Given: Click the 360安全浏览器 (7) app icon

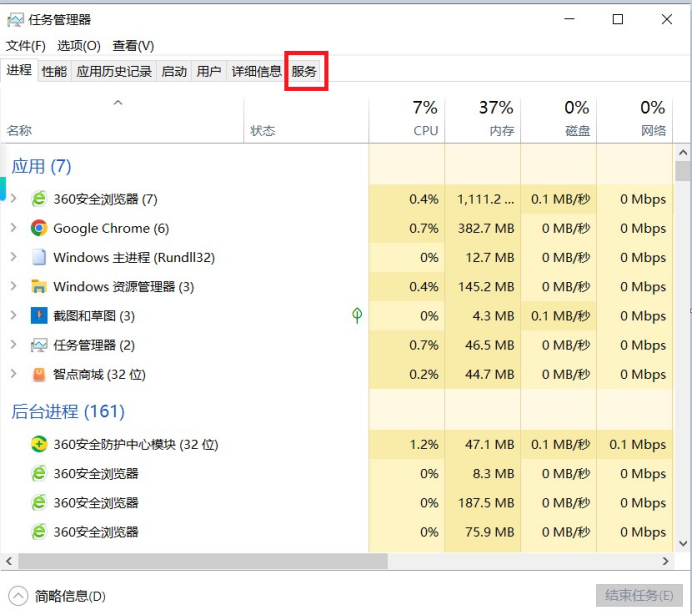Looking at the screenshot, I should click(x=39, y=199).
